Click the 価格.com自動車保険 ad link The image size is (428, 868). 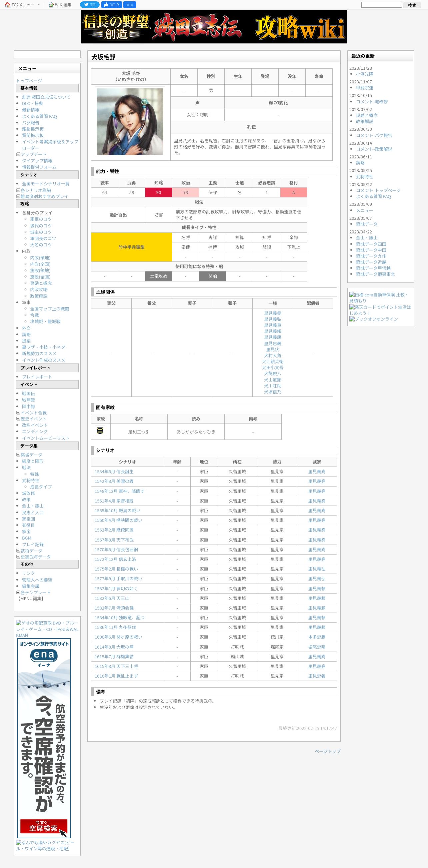point(378,297)
